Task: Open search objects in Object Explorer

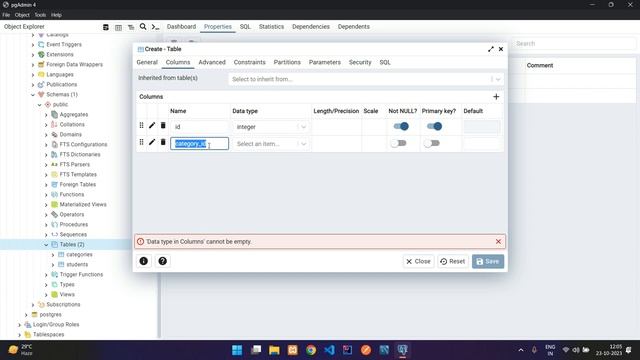Action: [143, 27]
